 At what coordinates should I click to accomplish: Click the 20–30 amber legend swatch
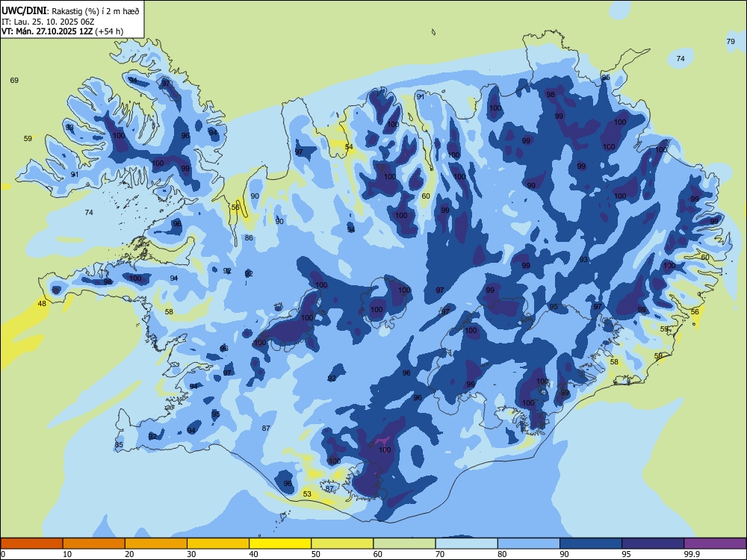pyautogui.click(x=156, y=544)
